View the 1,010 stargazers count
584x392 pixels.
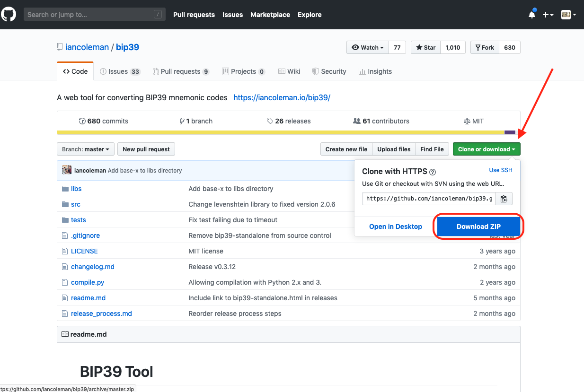[453, 47]
